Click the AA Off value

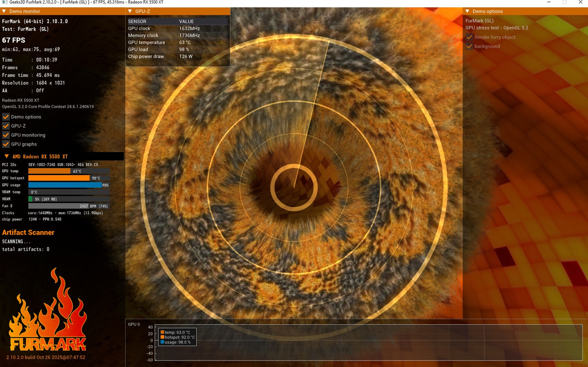40,91
